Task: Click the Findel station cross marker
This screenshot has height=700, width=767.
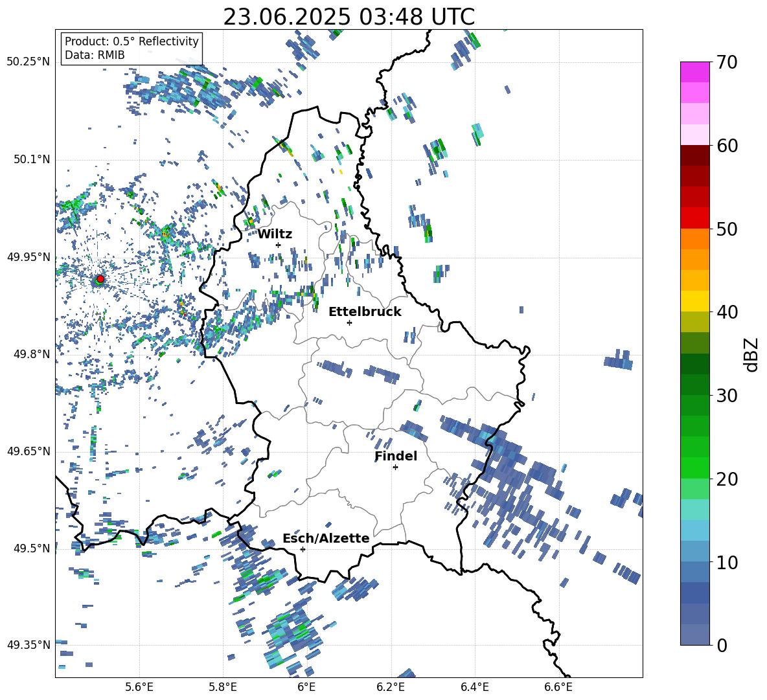Action: [395, 468]
